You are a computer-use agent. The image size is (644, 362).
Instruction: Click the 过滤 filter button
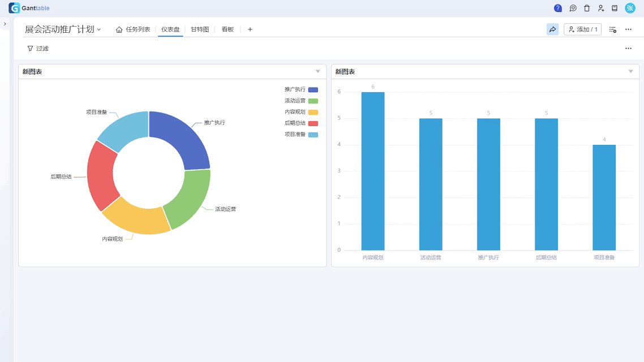pyautogui.click(x=38, y=49)
